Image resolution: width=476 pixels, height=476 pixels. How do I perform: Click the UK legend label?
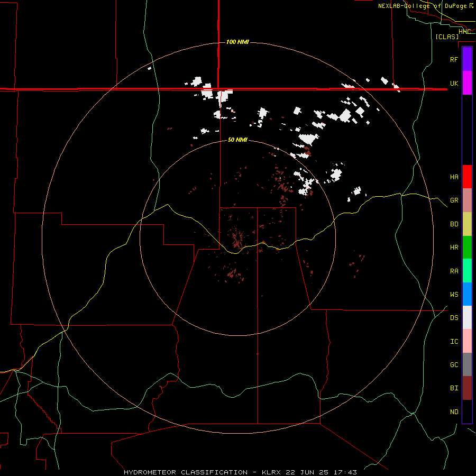[x=454, y=83]
